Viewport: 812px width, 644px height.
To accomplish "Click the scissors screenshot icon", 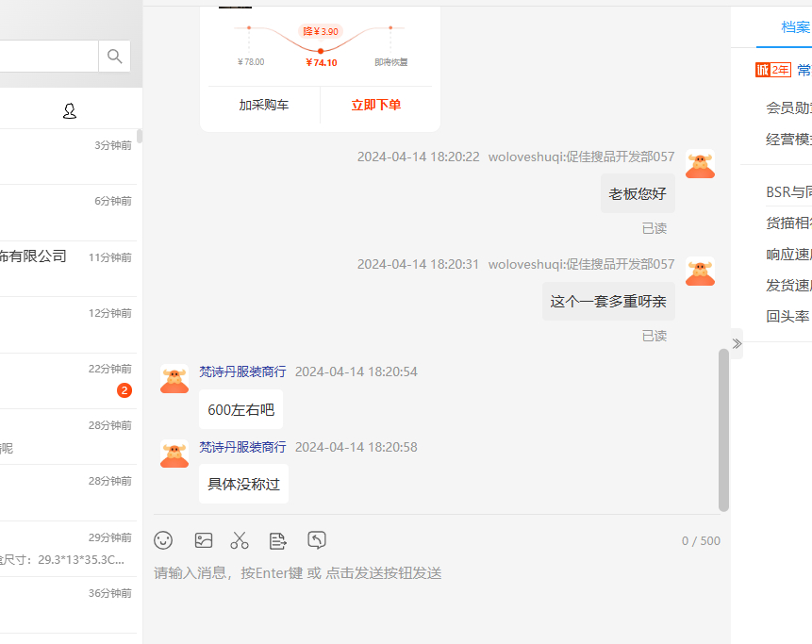I will [x=240, y=540].
